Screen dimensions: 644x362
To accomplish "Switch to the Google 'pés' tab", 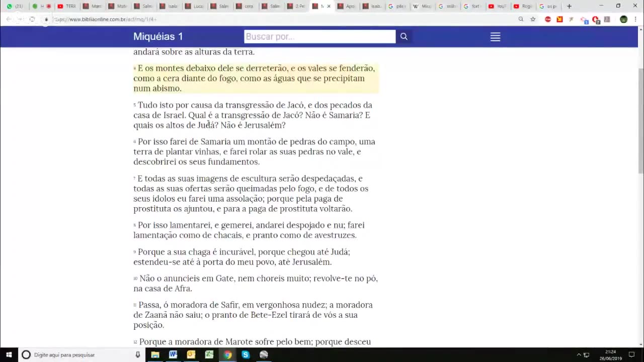I will click(397, 6).
